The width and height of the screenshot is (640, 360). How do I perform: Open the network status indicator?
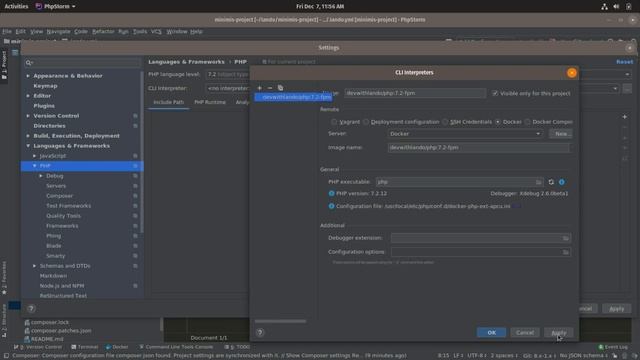tap(604, 6)
